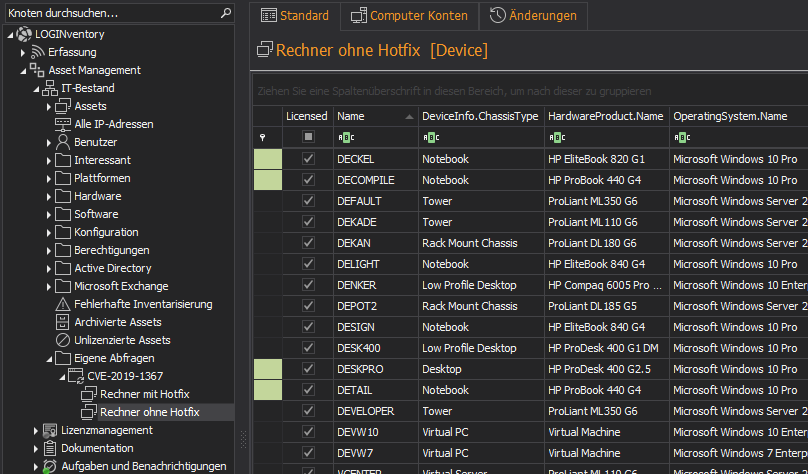Sort by HardwareProduct.Name column header
This screenshot has height=474, width=808.
607,116
